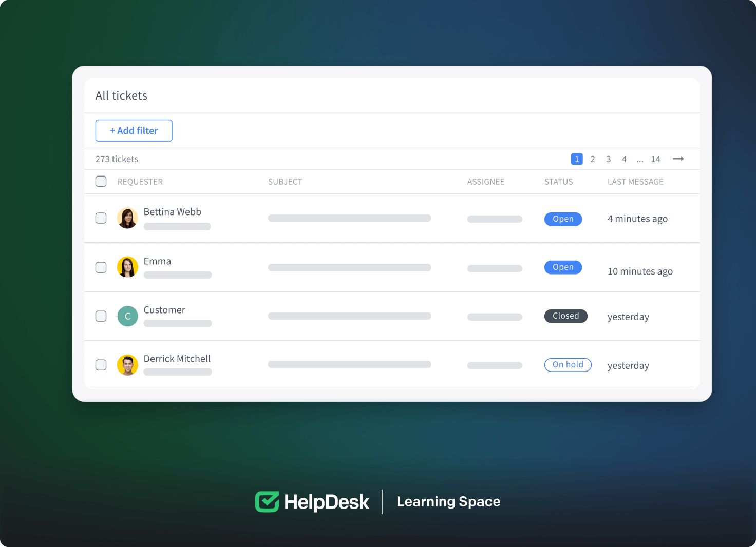The image size is (756, 547).
Task: Open page 14 of the ticket list
Action: (655, 159)
